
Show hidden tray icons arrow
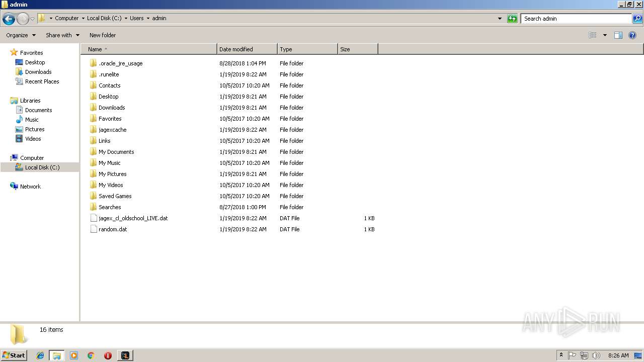click(x=561, y=355)
